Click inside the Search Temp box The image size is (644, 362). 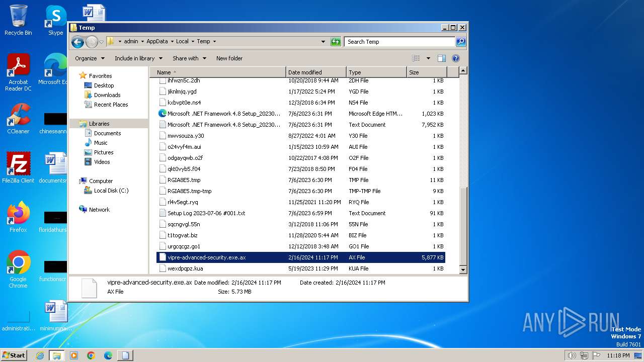click(400, 42)
